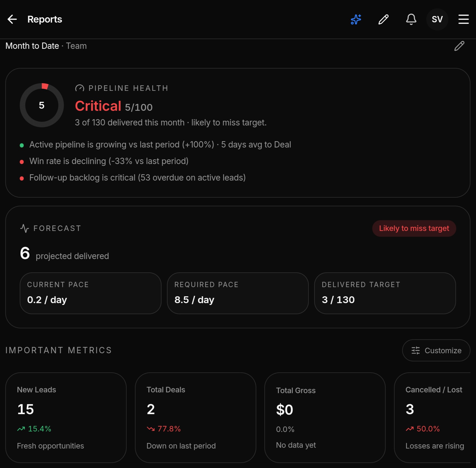The image size is (476, 468).
Task: Click the pipeline score ring showing 5
Action: click(x=42, y=105)
